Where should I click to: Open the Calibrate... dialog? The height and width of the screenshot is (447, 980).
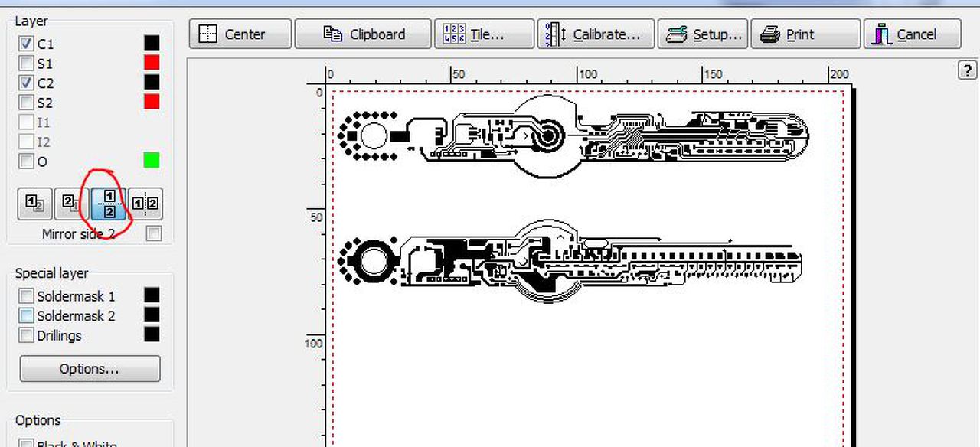pyautogui.click(x=596, y=34)
